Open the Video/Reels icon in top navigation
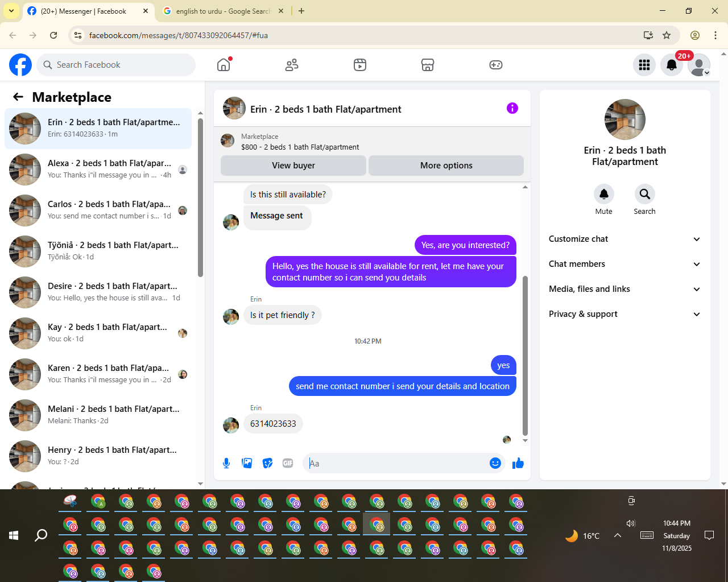Image resolution: width=728 pixels, height=582 pixels. (x=360, y=65)
